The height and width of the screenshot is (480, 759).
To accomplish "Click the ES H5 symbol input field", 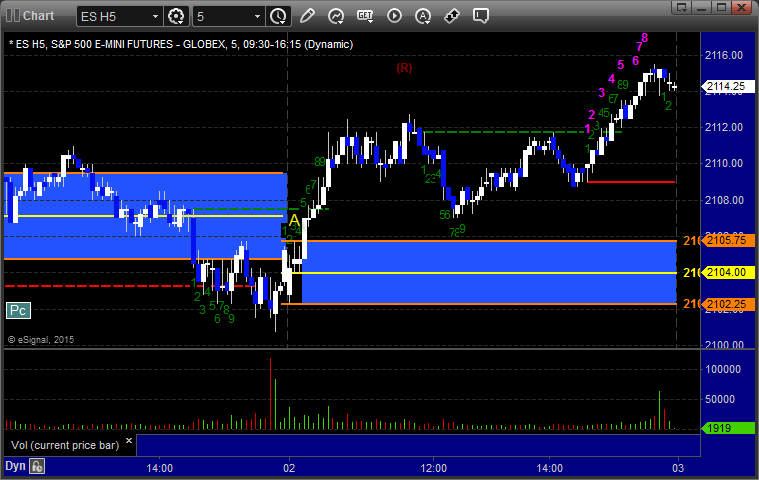I will point(113,16).
